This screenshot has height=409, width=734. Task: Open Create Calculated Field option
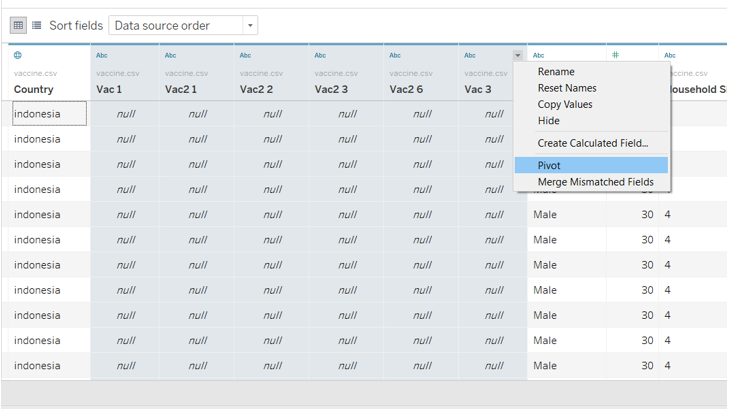[x=590, y=143]
